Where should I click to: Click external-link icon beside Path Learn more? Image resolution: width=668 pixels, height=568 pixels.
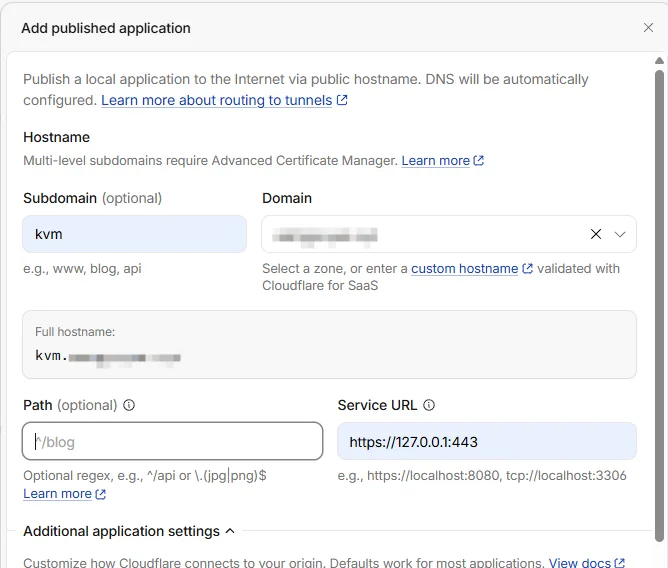[x=101, y=494]
